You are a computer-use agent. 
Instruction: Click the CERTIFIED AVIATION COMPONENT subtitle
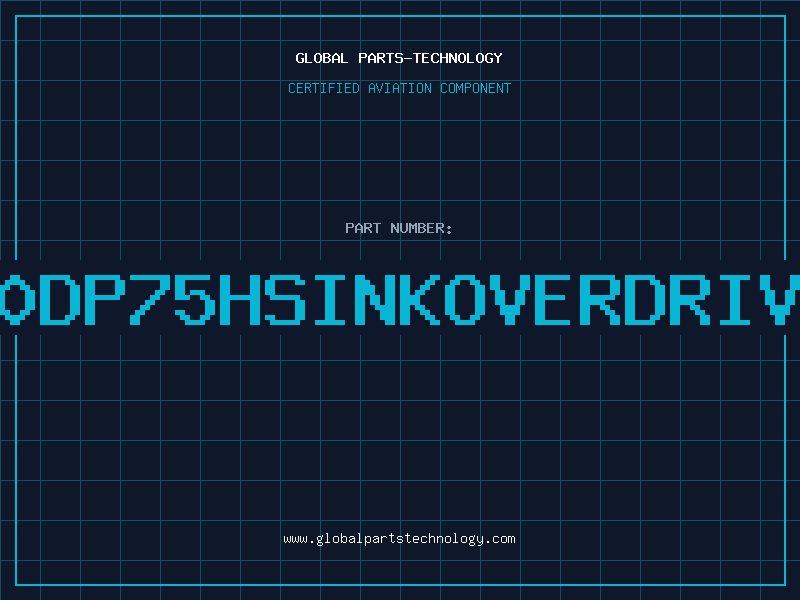point(399,88)
